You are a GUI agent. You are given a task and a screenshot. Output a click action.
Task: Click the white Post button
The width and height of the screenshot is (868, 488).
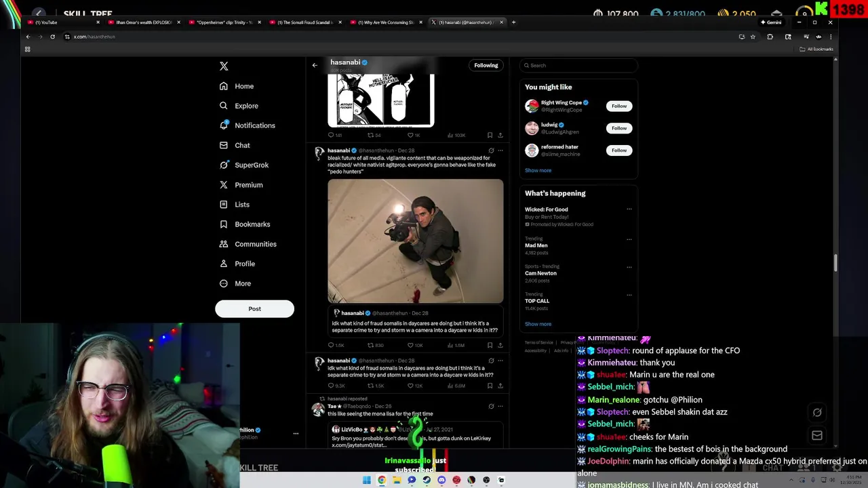coord(254,308)
